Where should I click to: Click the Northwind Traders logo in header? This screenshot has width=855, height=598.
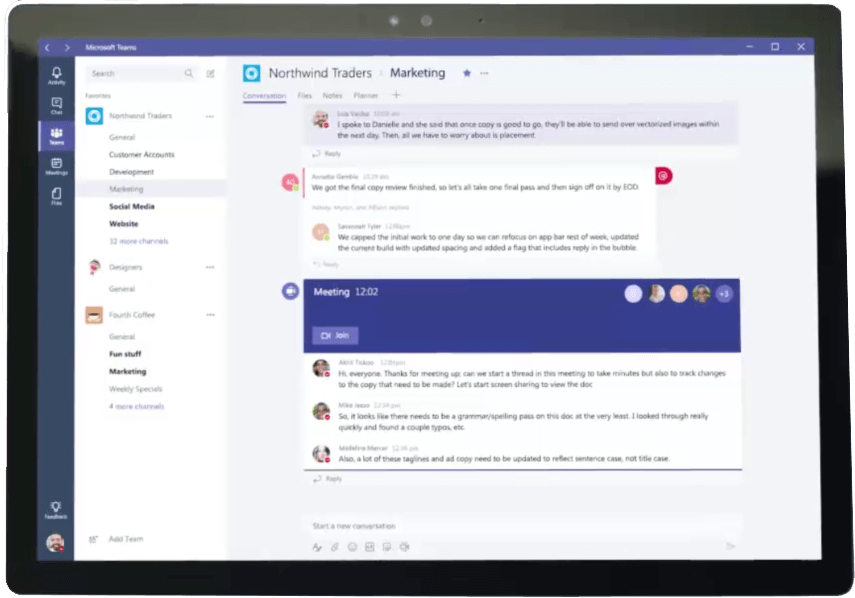point(251,73)
